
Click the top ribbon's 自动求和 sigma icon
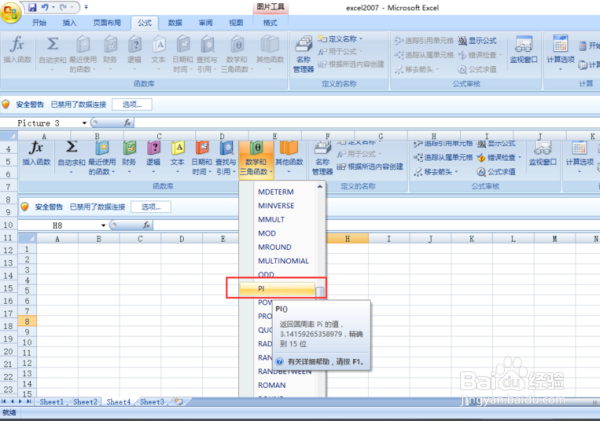[x=52, y=54]
